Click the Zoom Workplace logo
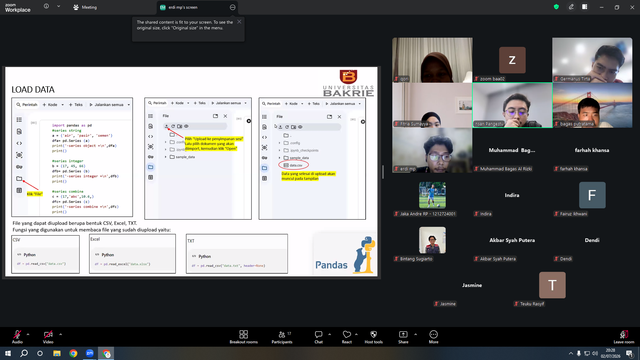The image size is (640, 360). pyautogui.click(x=18, y=7)
